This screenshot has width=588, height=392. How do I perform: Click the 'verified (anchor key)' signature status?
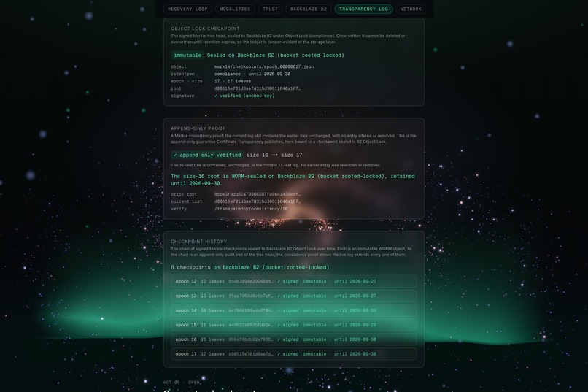pos(244,96)
